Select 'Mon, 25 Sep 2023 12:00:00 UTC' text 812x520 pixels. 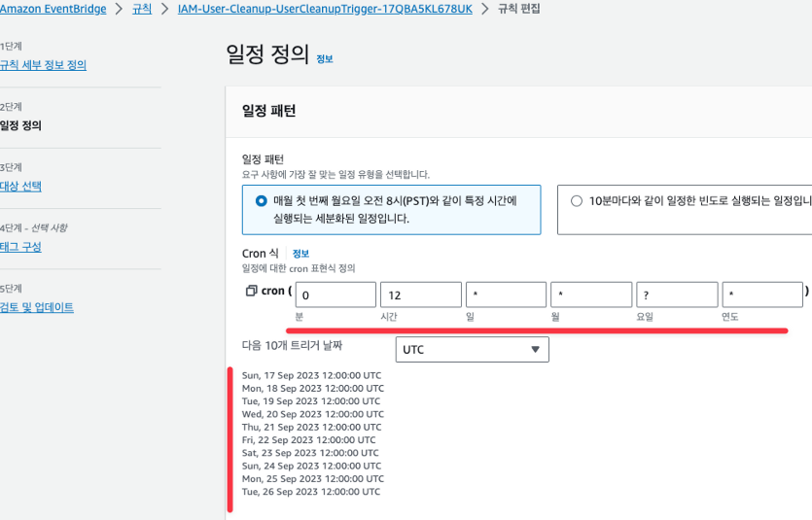tap(313, 479)
